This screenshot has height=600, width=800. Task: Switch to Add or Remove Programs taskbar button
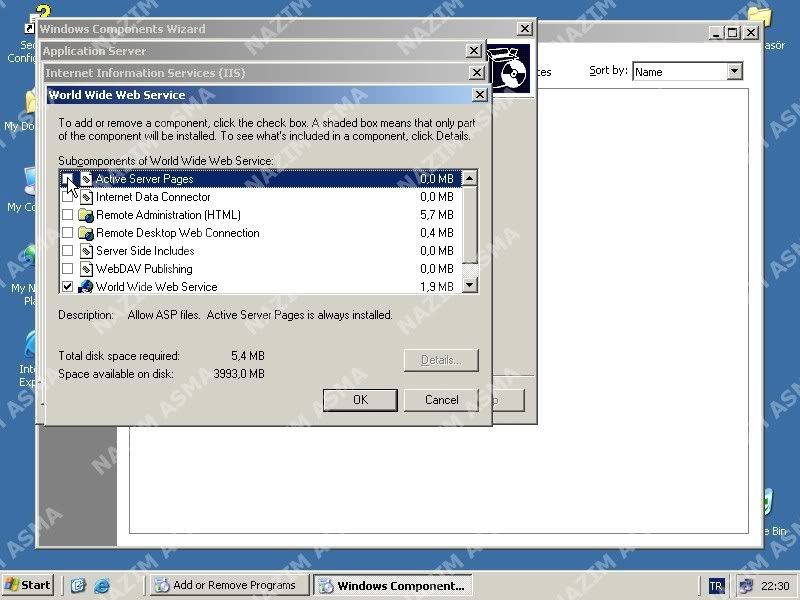229,585
